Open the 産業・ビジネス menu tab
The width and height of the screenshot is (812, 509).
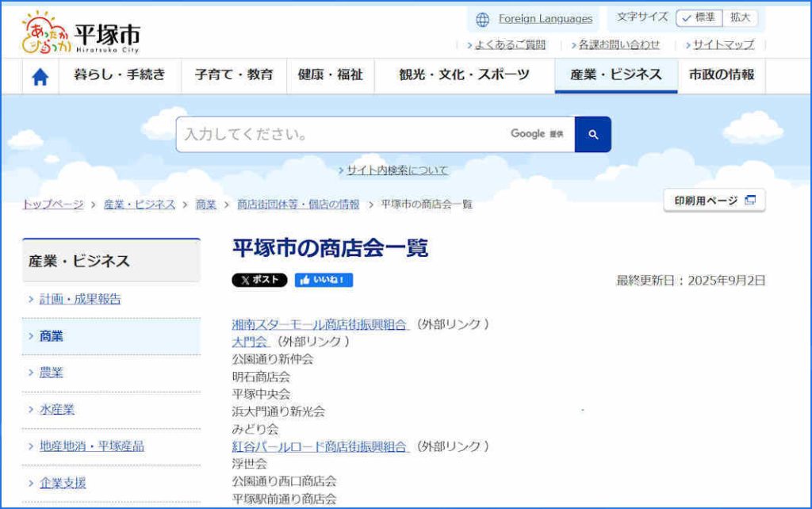pos(616,75)
